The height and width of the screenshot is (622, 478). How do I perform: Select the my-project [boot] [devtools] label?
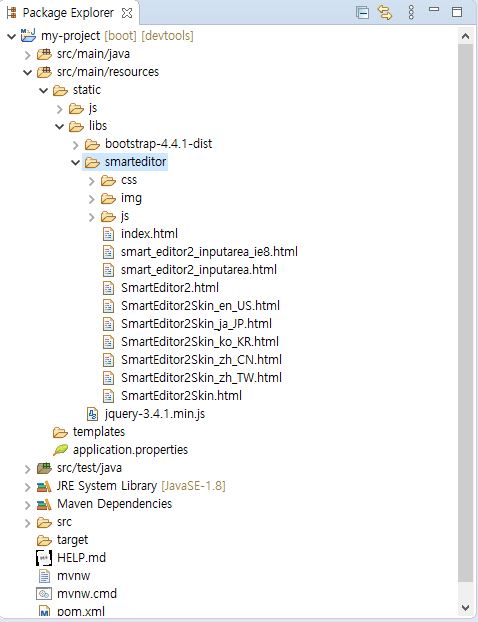[x=117, y=36]
